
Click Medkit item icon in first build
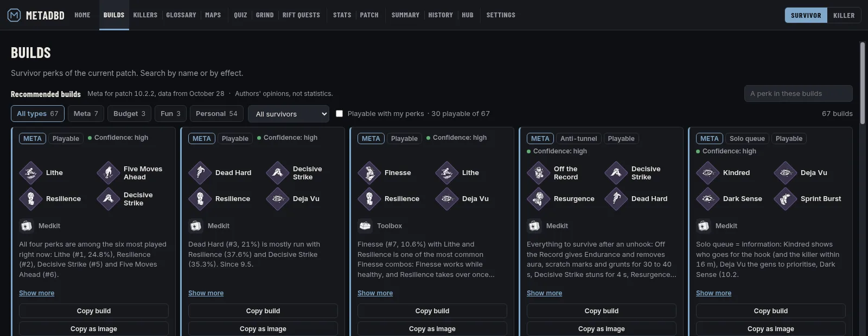tap(26, 226)
